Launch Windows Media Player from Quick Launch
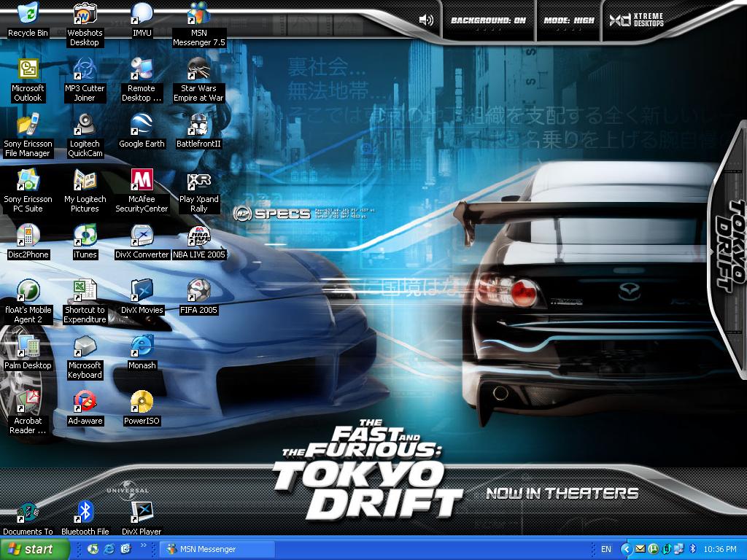This screenshot has width=747, height=560. point(93,549)
